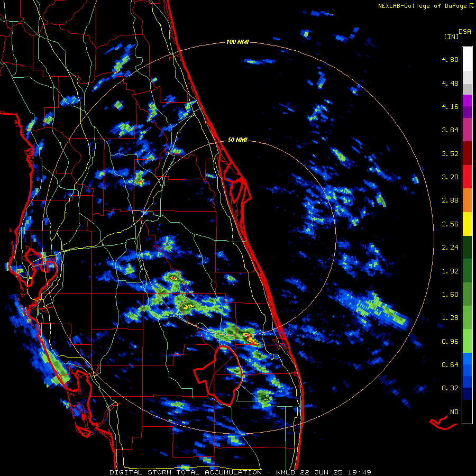Click the 100 NMI range ring label
Screen dimensions: 476x476
(237, 42)
